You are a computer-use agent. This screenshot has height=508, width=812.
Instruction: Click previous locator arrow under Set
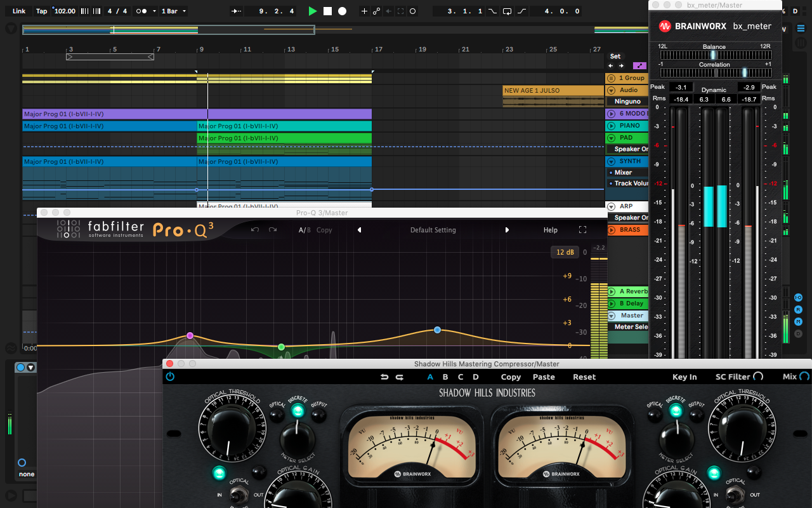(x=612, y=65)
